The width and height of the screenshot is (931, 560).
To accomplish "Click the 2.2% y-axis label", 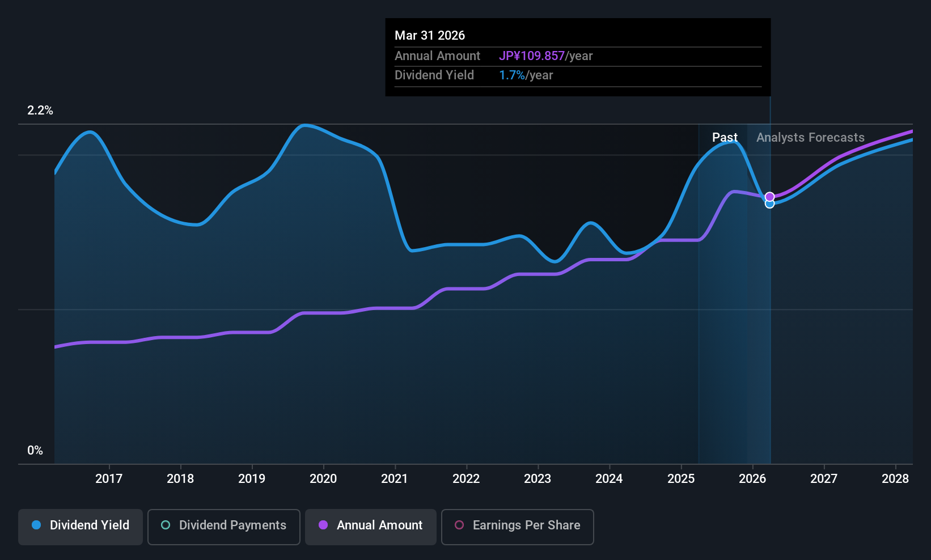I will (x=40, y=111).
